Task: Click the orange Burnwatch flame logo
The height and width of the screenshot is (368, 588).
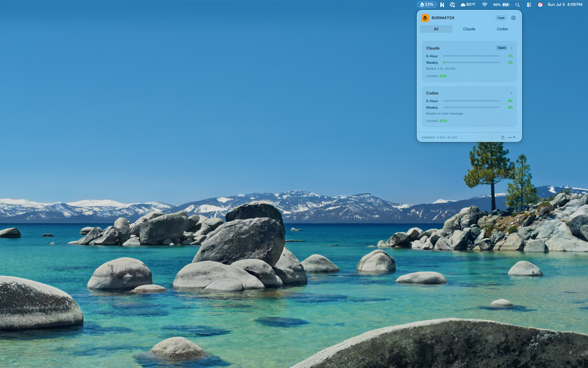Action: (x=425, y=18)
